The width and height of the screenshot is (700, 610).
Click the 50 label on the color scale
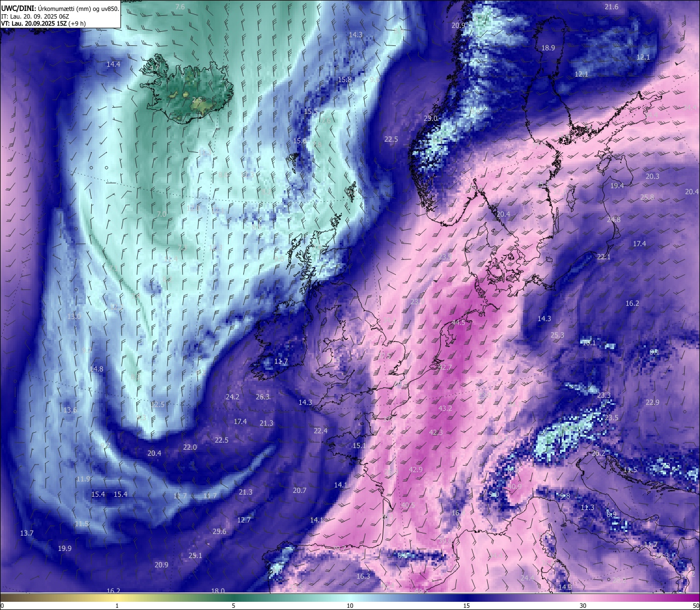pyautogui.click(x=696, y=606)
